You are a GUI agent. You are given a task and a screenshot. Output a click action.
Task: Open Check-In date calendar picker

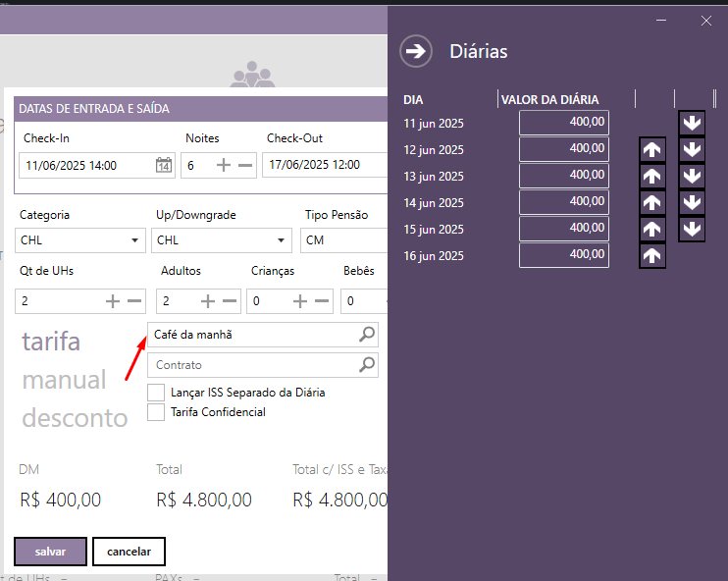coord(164,166)
